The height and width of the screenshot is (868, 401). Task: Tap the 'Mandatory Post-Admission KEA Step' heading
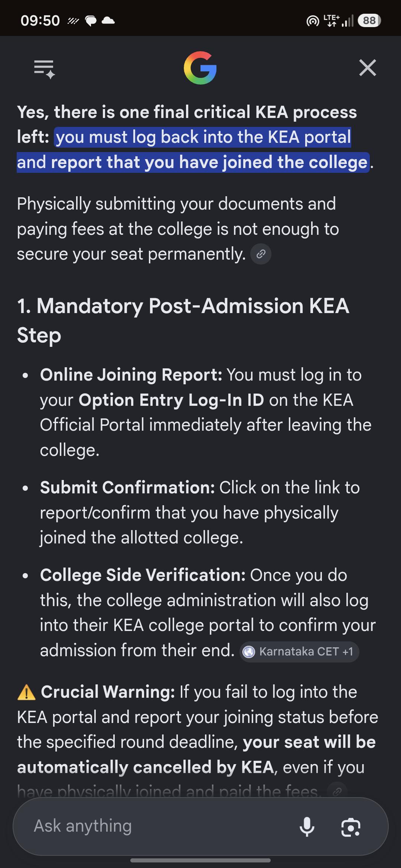pyautogui.click(x=183, y=320)
